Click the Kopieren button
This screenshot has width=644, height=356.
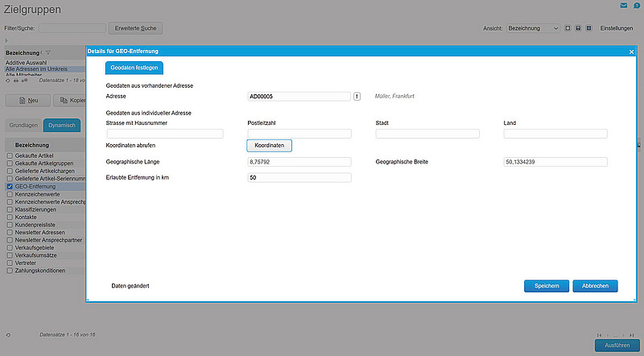point(70,101)
